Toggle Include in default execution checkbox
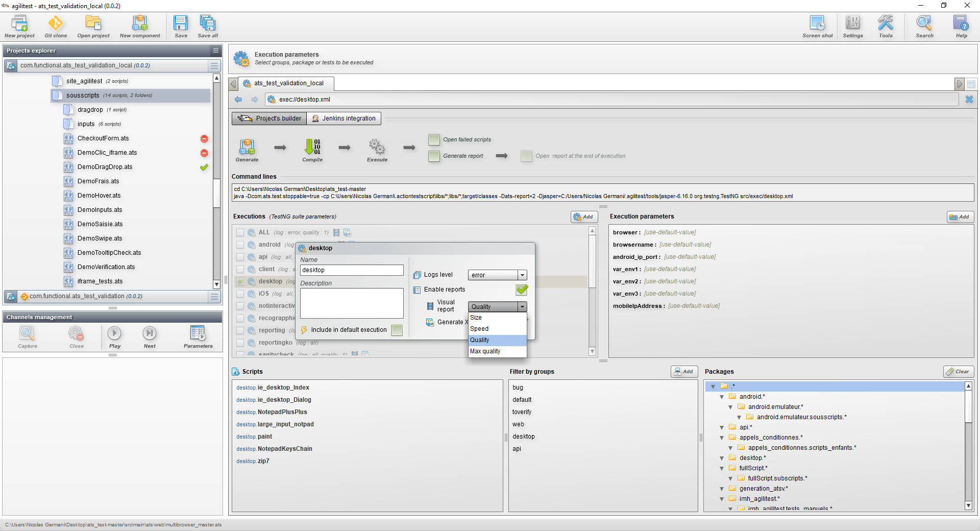Image resolution: width=980 pixels, height=531 pixels. pos(397,330)
